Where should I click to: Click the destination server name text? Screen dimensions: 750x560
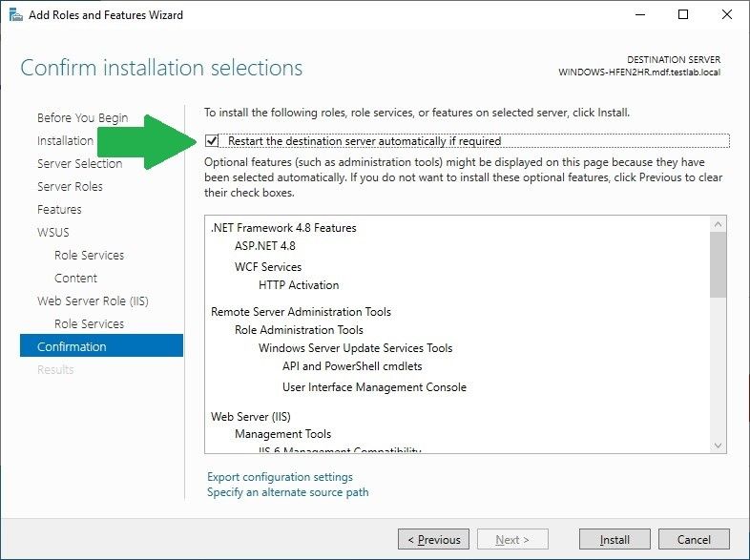click(639, 73)
